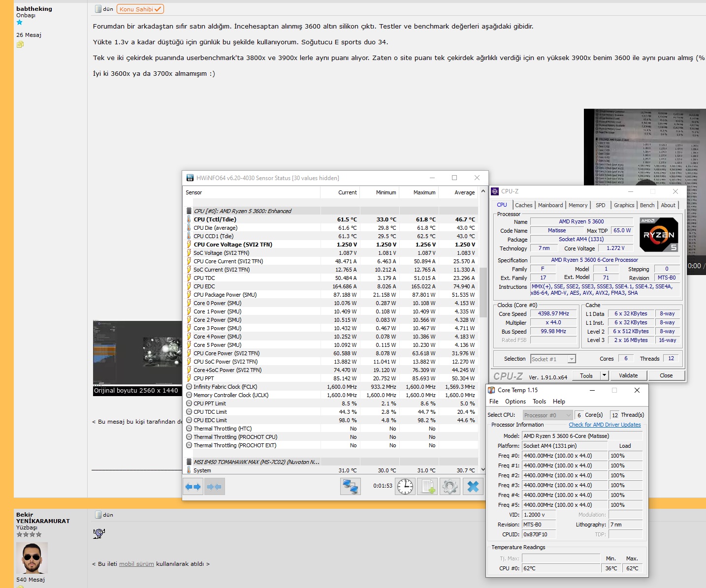Switch to CPU-Z Bench tab
The width and height of the screenshot is (706, 588).
(x=647, y=205)
